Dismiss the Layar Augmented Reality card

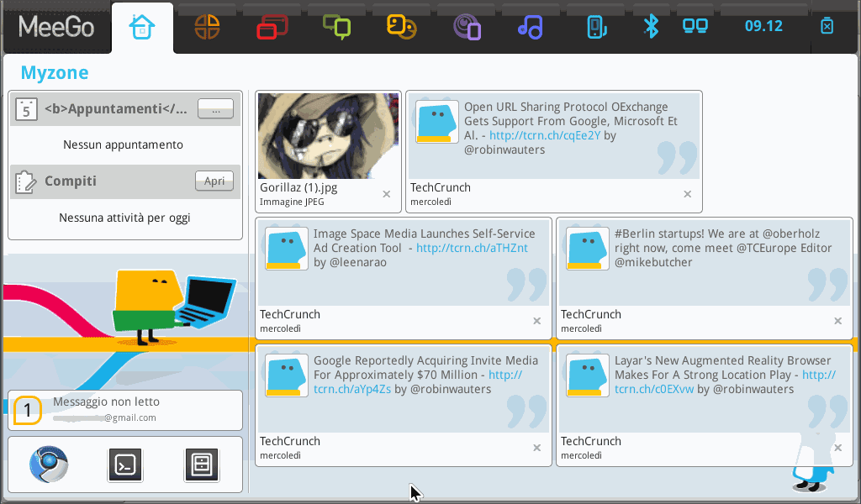(x=838, y=448)
